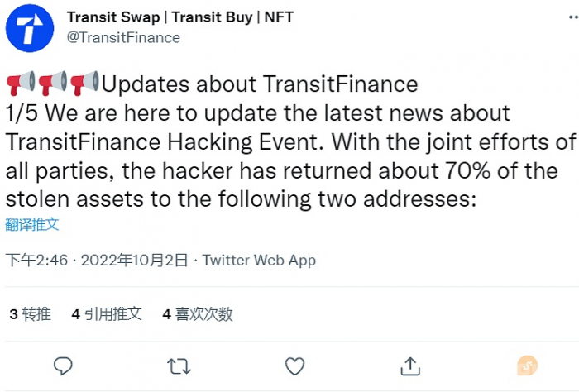Click the reply speech bubble icon
The height and width of the screenshot is (392, 579).
tap(65, 365)
